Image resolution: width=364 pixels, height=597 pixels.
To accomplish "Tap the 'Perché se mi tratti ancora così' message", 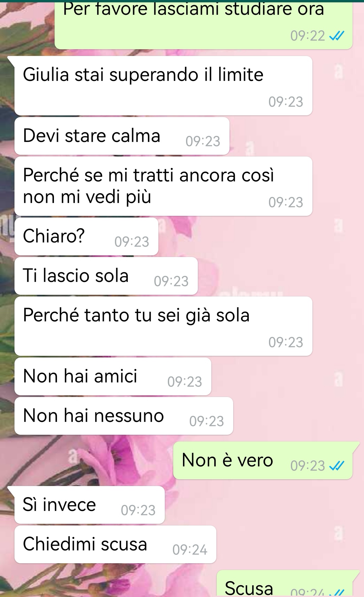I will click(x=163, y=186).
